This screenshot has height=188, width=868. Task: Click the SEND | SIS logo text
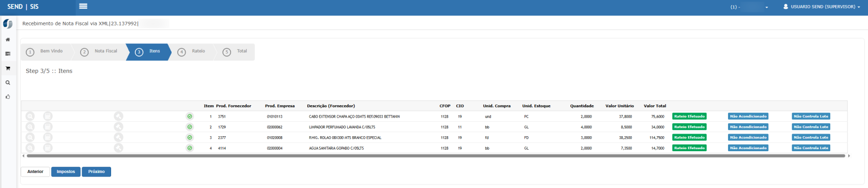[23, 7]
